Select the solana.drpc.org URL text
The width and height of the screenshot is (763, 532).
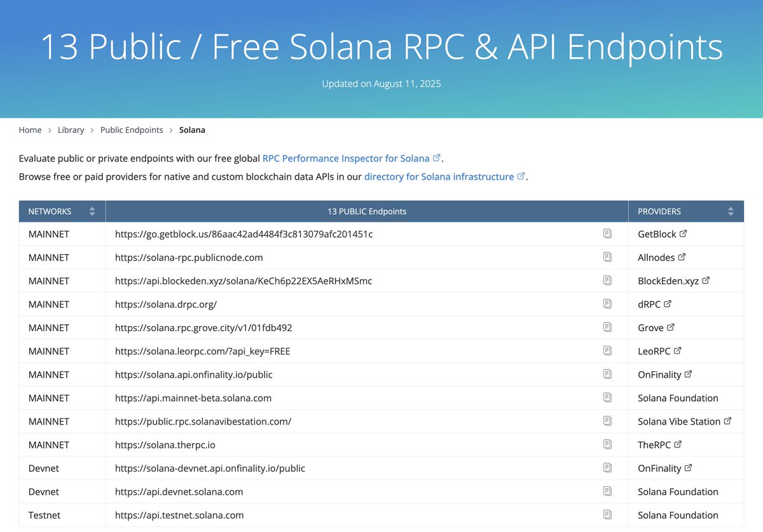[166, 304]
